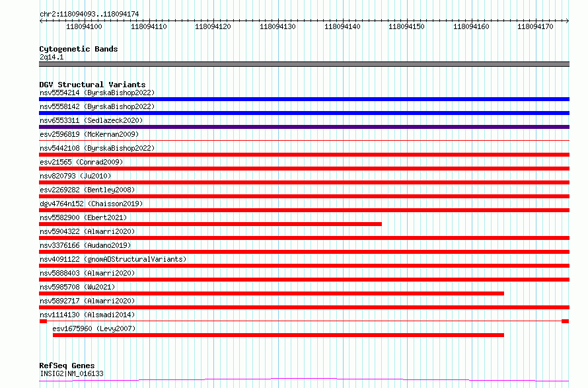Open variant nsv820793 (Ju2010) label
Viewport: 588px width, 388px height.
[x=75, y=176]
